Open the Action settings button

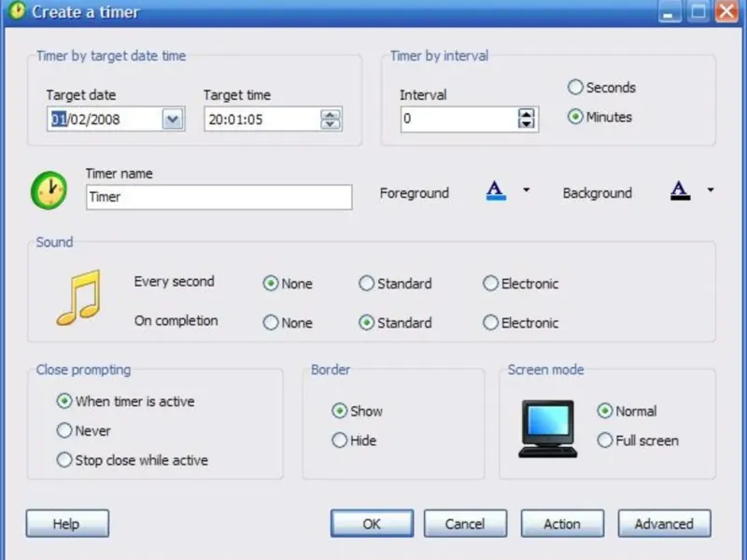coord(563,524)
